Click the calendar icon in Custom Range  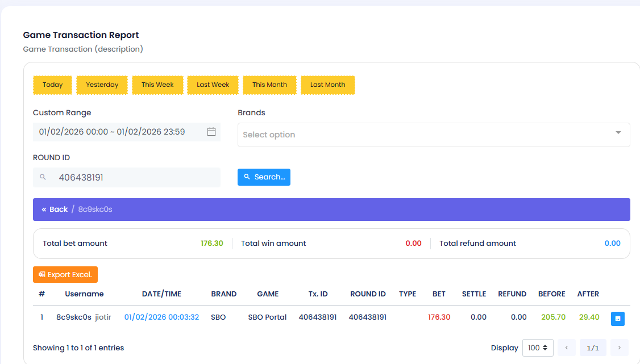211,132
